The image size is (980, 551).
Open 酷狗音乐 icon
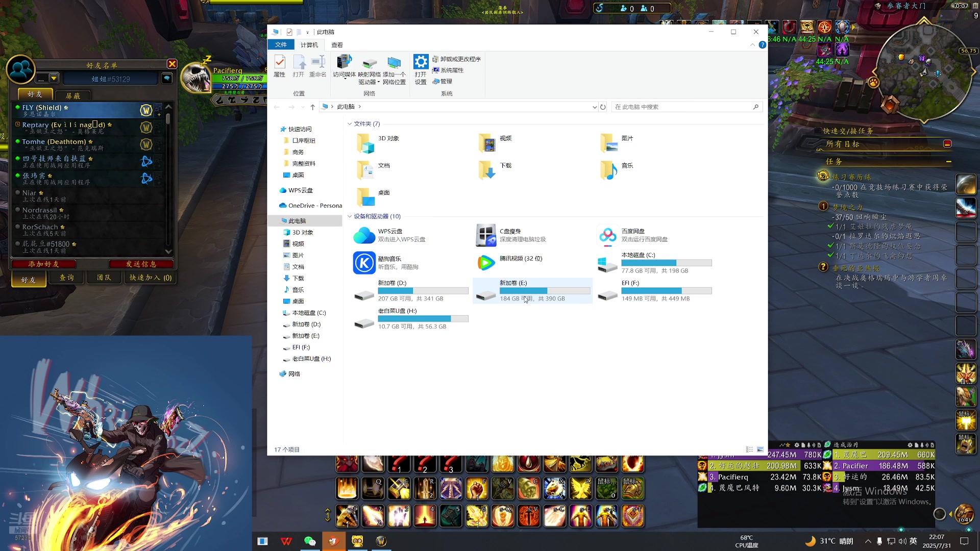(364, 263)
